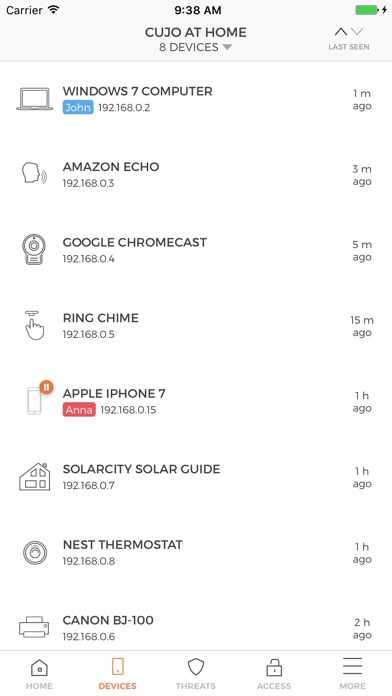
Task: Tap the SolarCity Solar Guide house icon
Action: [x=34, y=477]
